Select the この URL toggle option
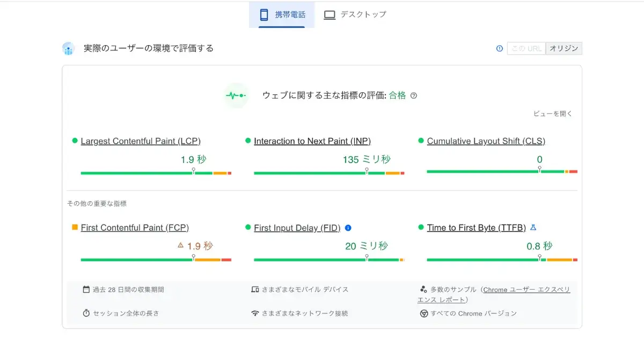 tap(526, 48)
